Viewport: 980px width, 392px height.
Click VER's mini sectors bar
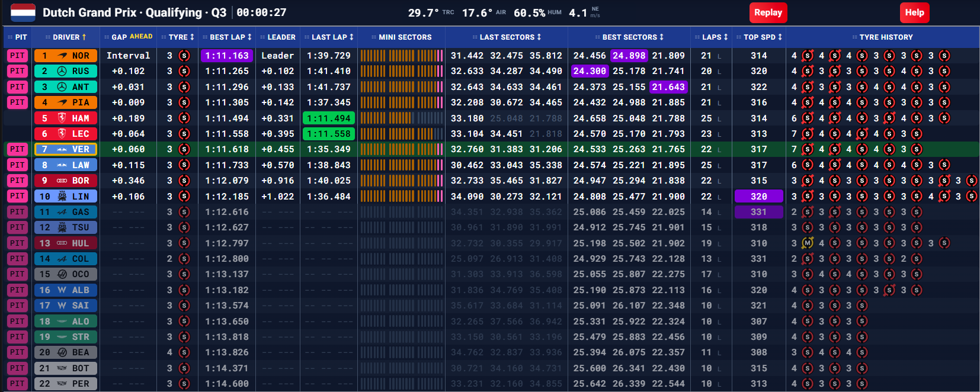tap(401, 149)
